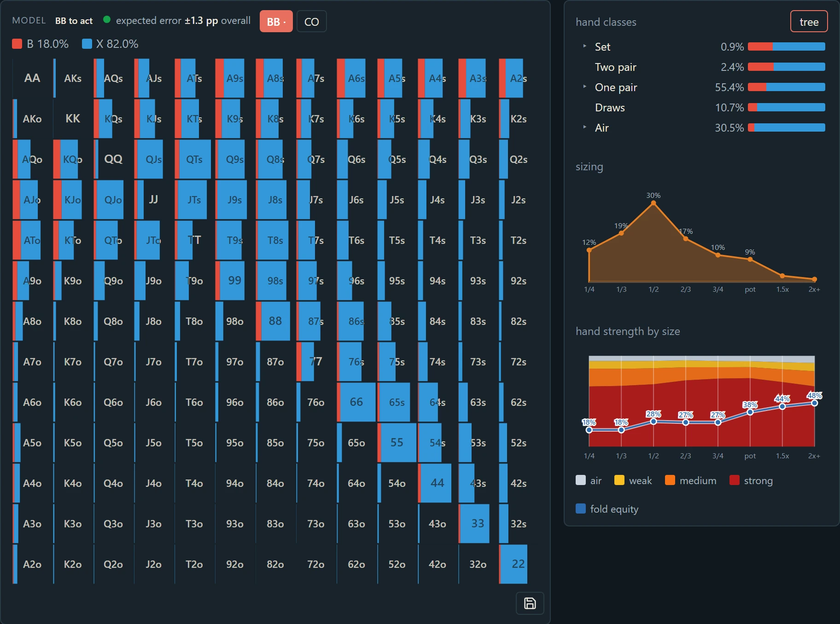Click the save disk icon

pyautogui.click(x=530, y=603)
